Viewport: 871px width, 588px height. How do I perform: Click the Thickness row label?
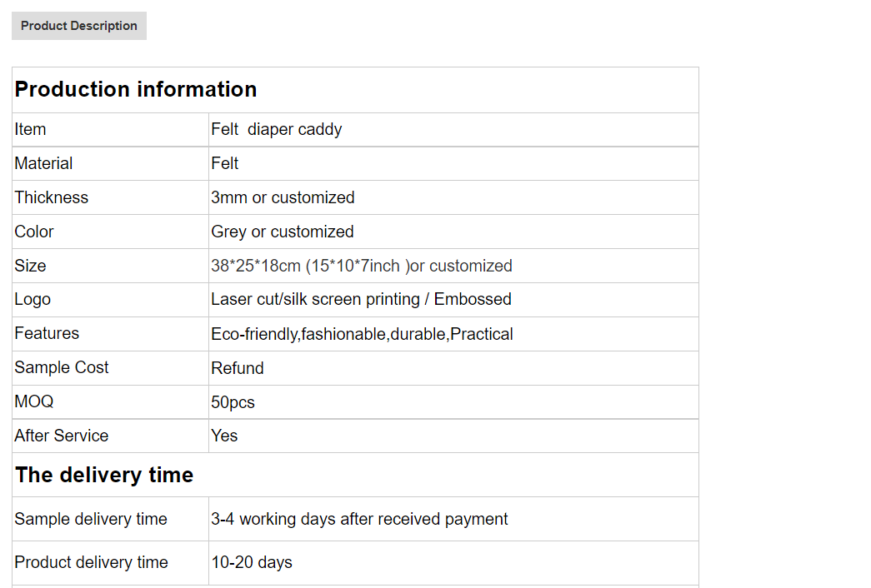pyautogui.click(x=51, y=197)
